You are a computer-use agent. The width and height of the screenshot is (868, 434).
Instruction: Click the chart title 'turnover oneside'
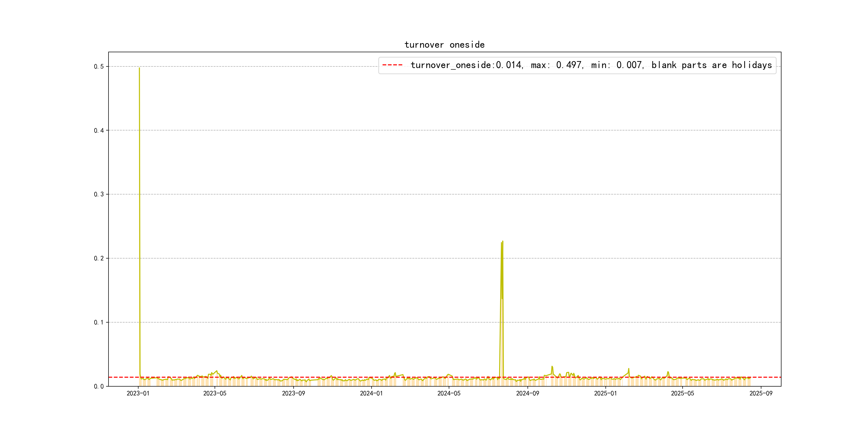[444, 45]
